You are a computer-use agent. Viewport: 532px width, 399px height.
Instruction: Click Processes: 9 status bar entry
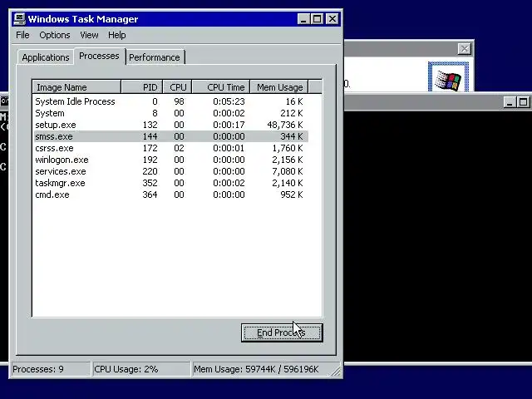51,369
